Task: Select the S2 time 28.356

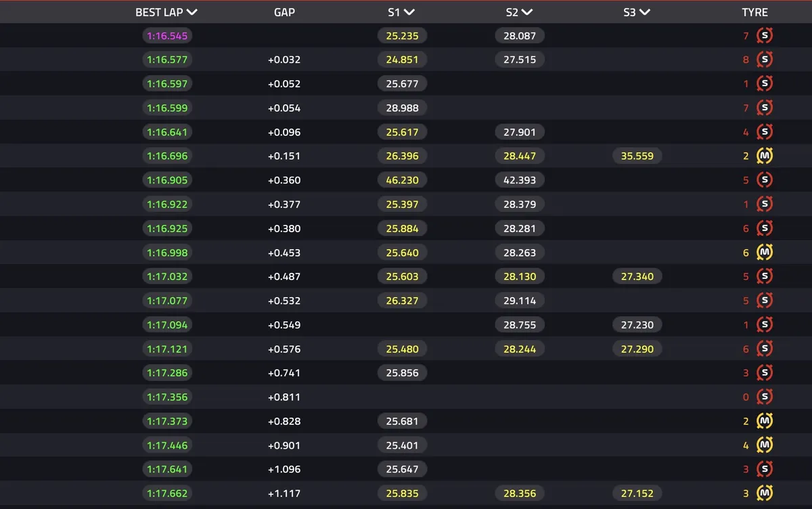Action: (520, 493)
